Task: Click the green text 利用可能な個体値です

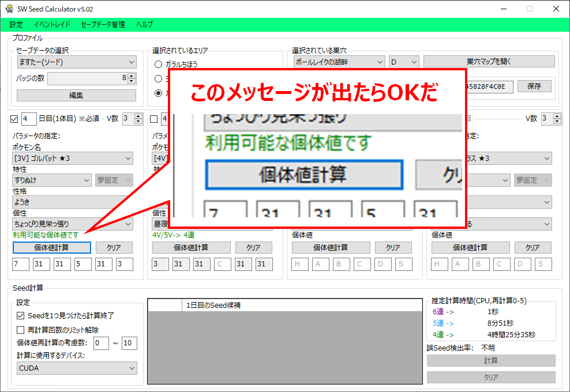Action: 46,235
